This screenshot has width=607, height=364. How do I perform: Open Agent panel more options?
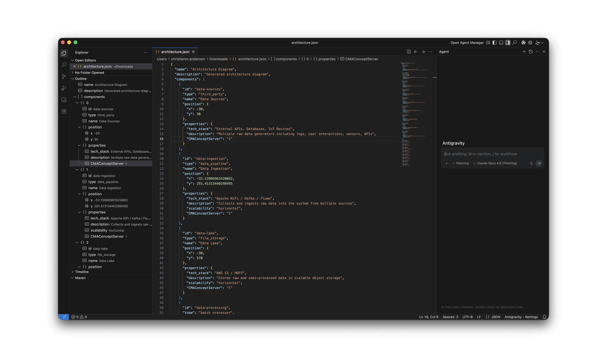(x=537, y=51)
